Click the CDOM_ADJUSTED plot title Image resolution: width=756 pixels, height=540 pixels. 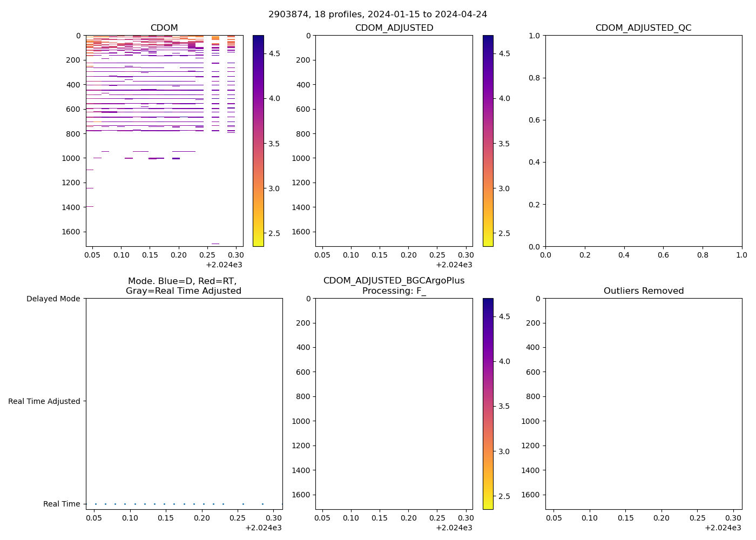coord(394,28)
